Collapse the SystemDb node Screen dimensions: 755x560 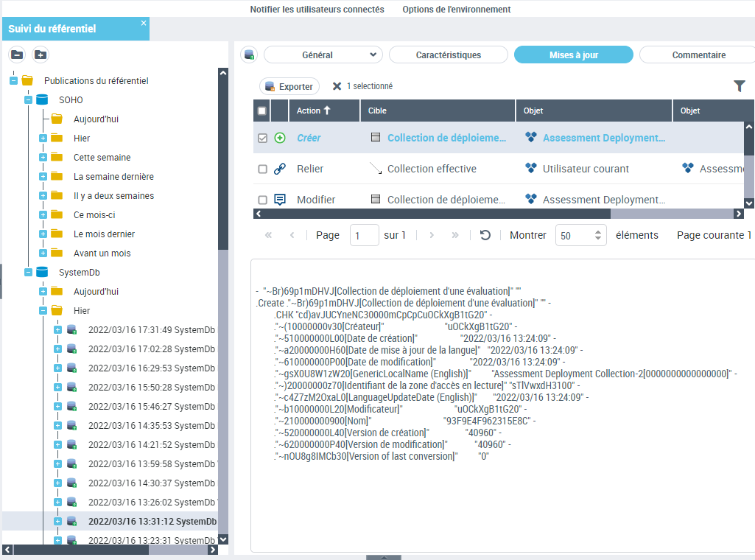(28, 272)
